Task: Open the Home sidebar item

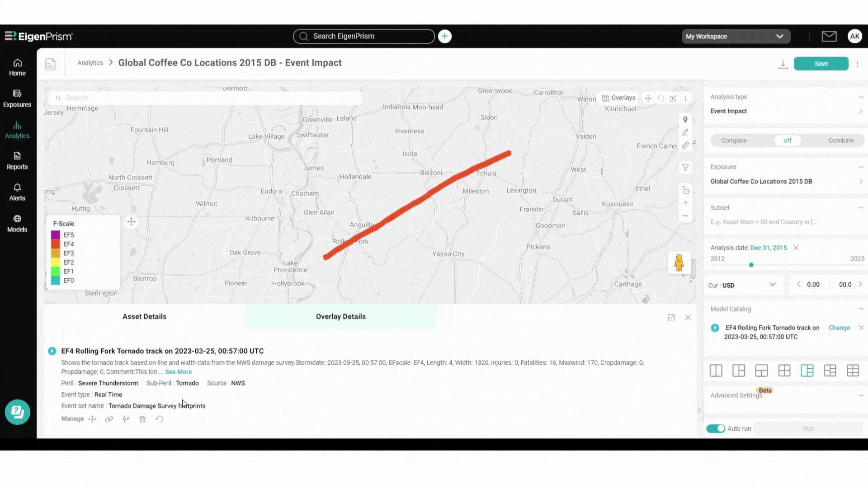Action: (x=17, y=67)
